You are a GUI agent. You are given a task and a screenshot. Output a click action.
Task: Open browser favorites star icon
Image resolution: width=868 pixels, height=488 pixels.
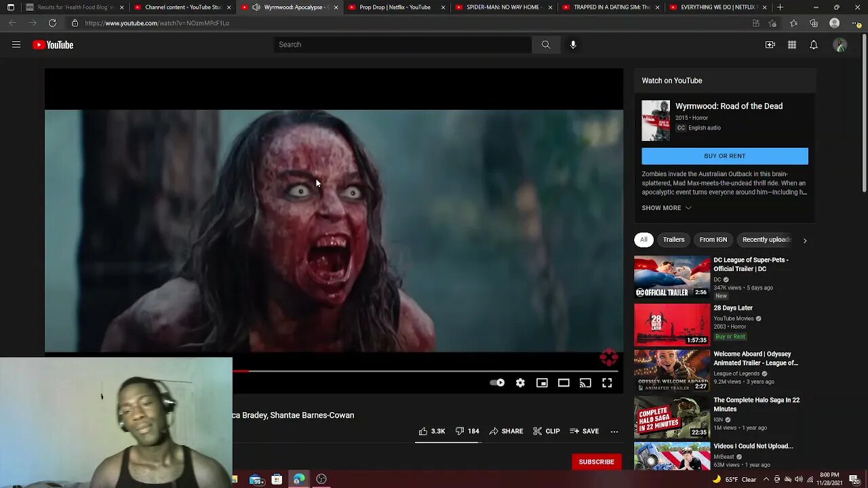(x=793, y=23)
